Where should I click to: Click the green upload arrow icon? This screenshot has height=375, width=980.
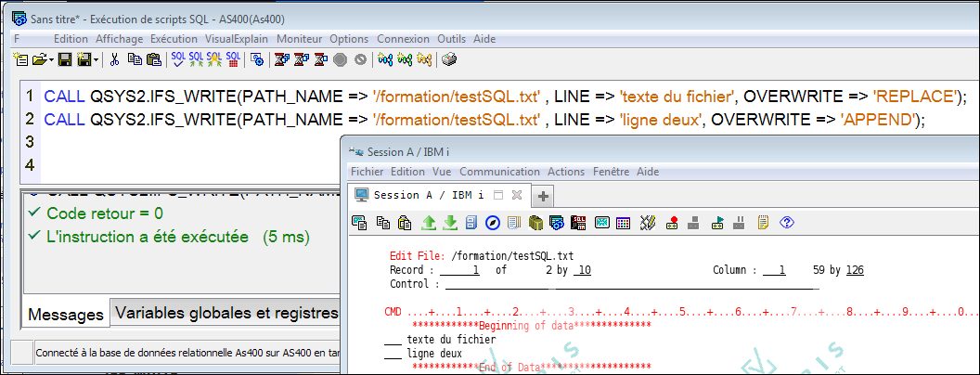tap(428, 223)
